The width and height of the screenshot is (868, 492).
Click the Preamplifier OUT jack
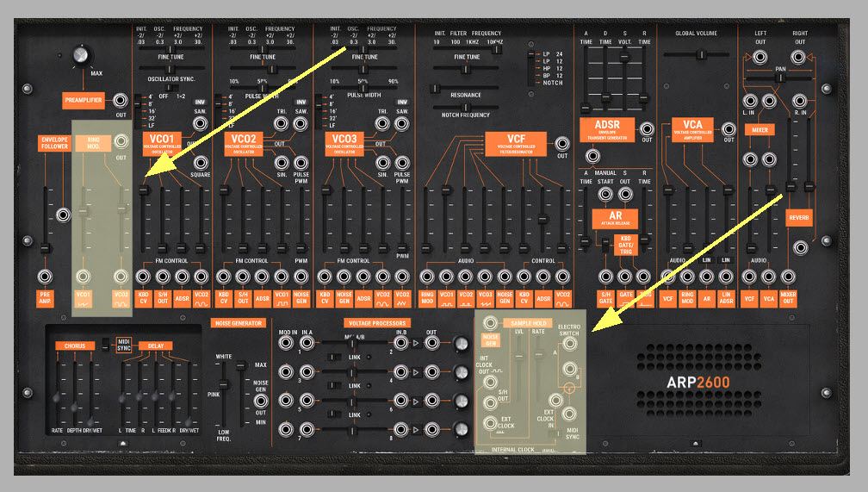click(121, 100)
